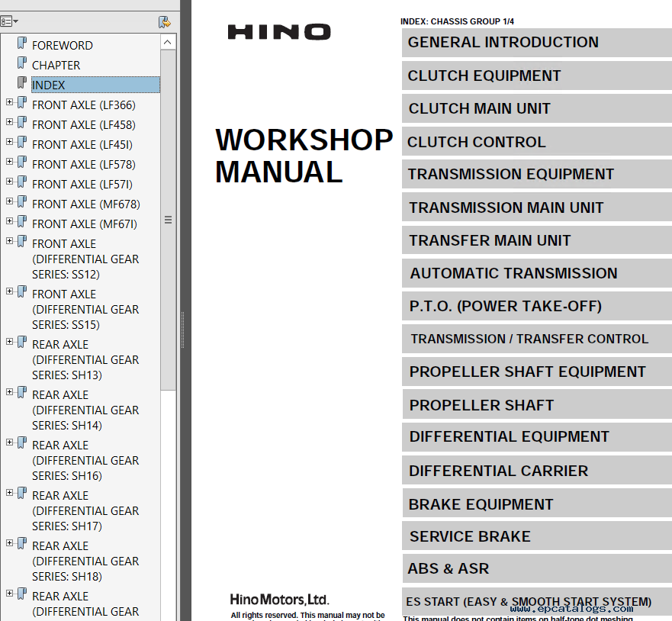Open FRONT AXLE (MF678) bookmark text
The image size is (672, 621).
coord(86,204)
